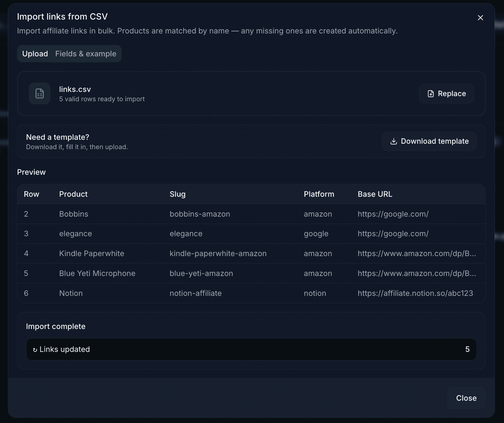Click the download icon on Download template
504x423 pixels.
[393, 141]
